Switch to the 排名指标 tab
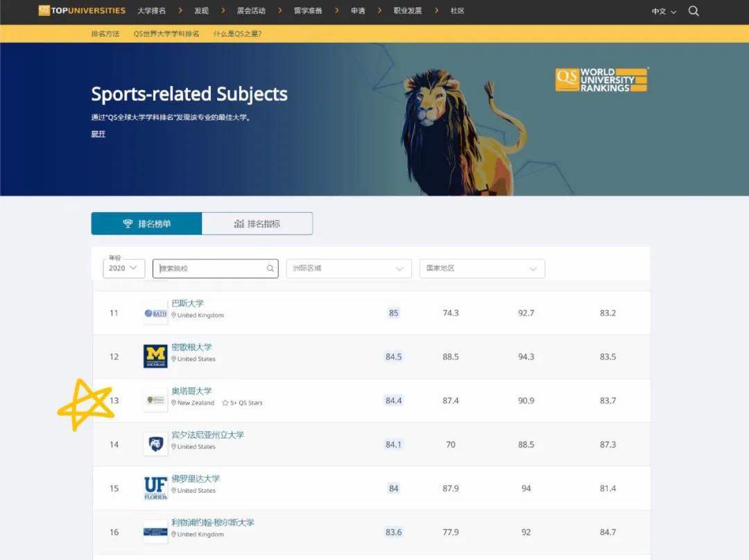Image resolution: width=749 pixels, height=560 pixels. pyautogui.click(x=257, y=223)
